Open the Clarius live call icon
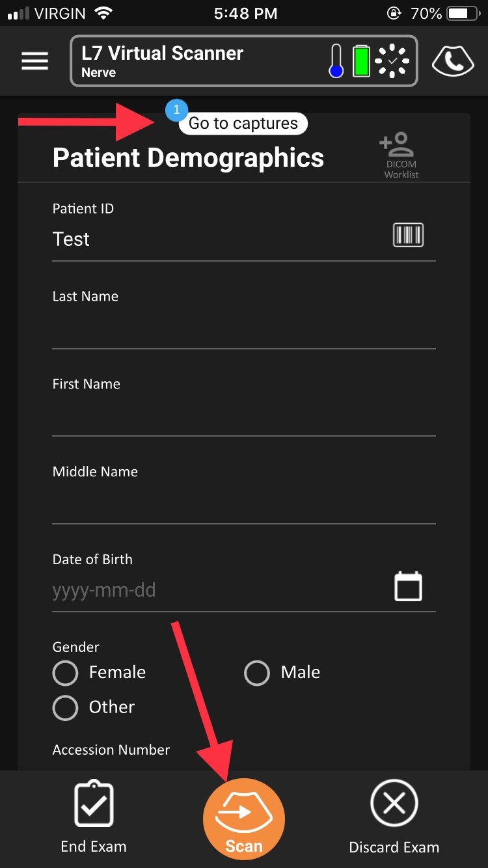488x868 pixels. (453, 61)
